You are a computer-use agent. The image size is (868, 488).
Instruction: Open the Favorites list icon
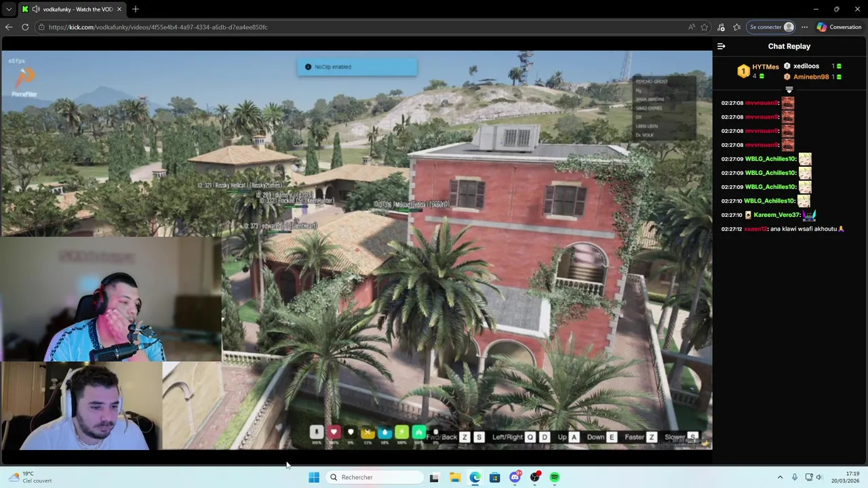pos(737,27)
